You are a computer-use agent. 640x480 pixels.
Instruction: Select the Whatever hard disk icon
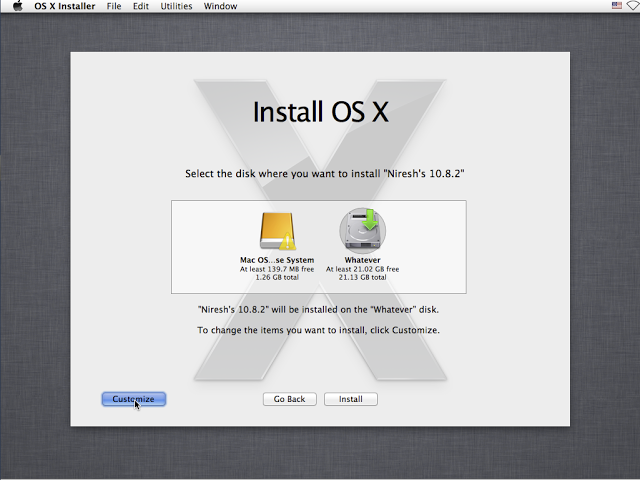coord(361,229)
